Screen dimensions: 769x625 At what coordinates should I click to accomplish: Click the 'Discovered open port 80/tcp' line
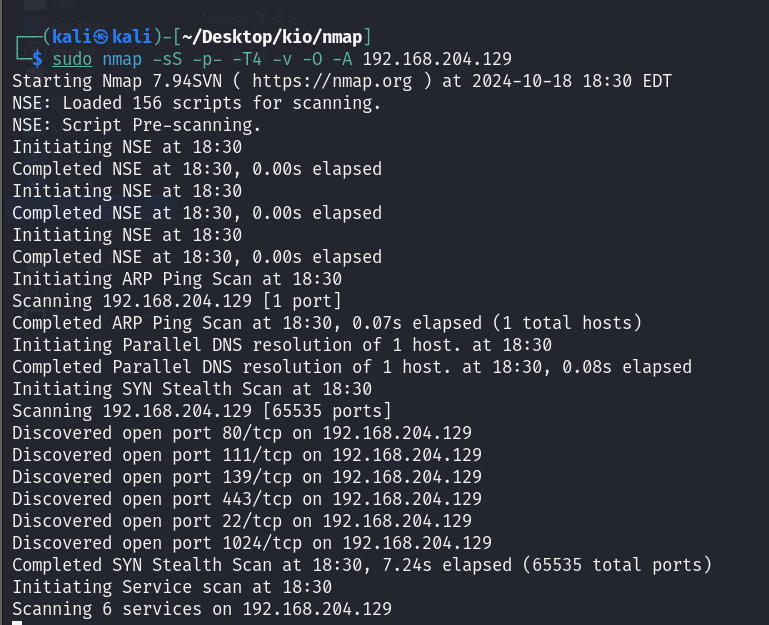coord(242,433)
